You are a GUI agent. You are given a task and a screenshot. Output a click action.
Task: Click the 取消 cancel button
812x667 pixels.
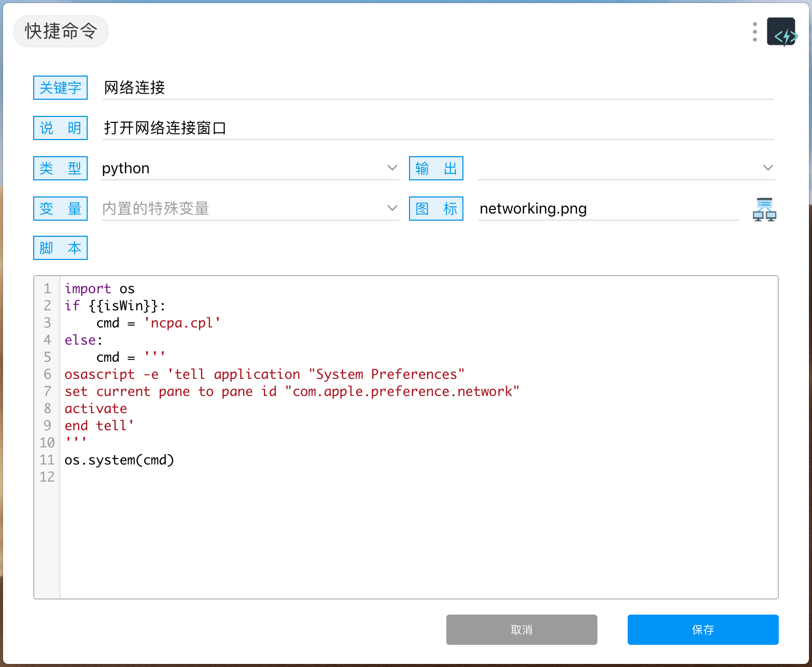[521, 629]
